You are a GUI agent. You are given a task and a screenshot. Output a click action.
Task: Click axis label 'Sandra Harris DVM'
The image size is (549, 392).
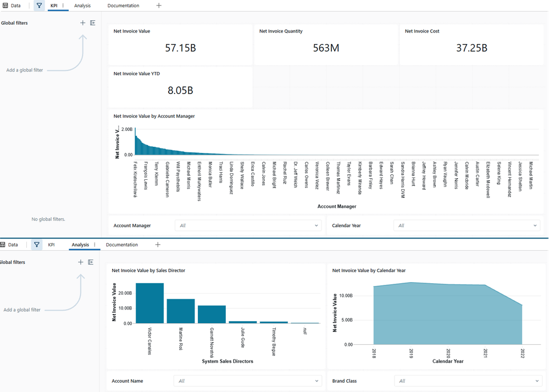(x=403, y=180)
